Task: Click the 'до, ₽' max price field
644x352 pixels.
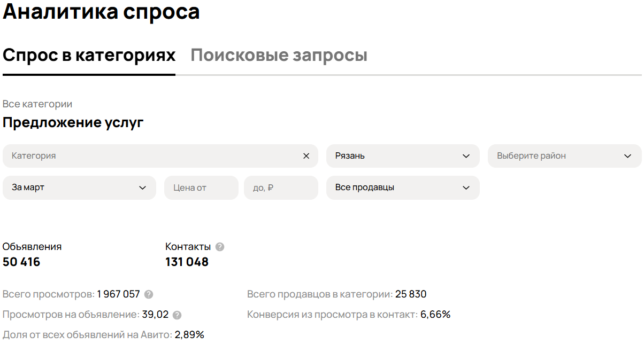Action: tap(280, 188)
